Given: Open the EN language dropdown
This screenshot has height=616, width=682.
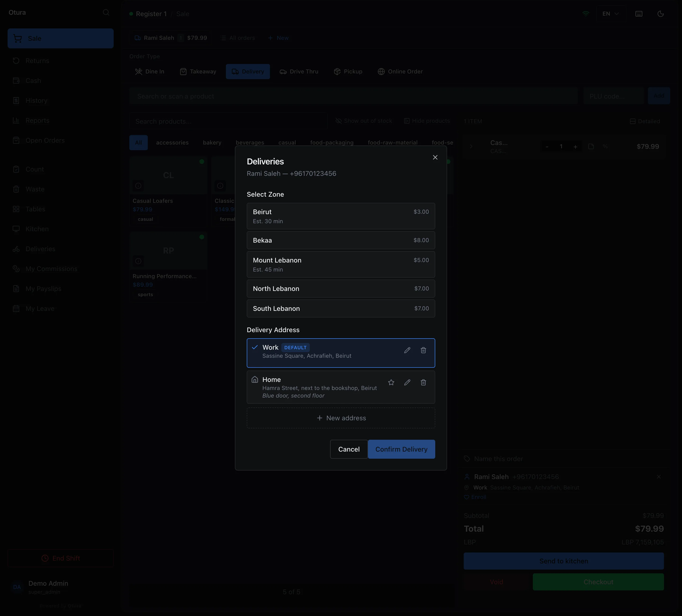Looking at the screenshot, I should 611,14.
